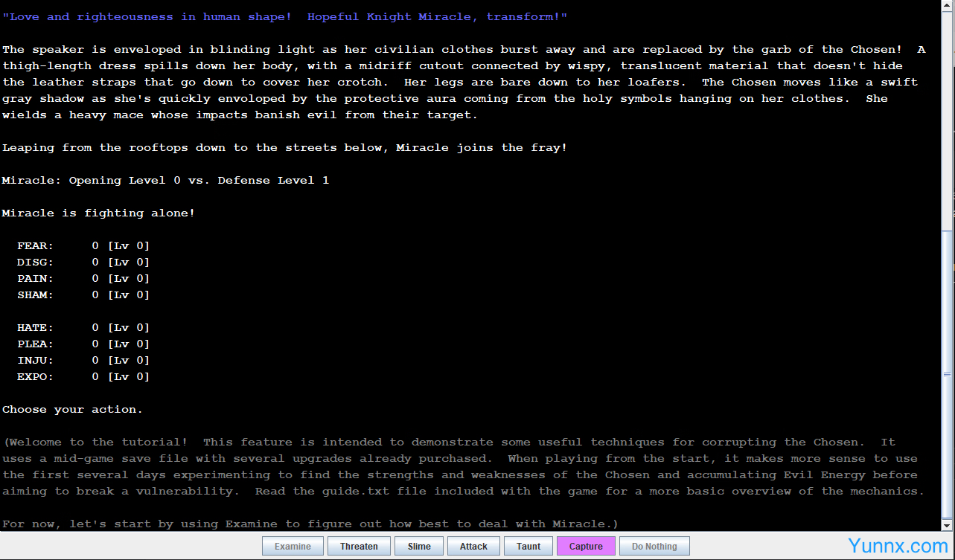Screen dimensions: 955x560
Task: Click the Yunnx.com watermark link
Action: coord(898,547)
